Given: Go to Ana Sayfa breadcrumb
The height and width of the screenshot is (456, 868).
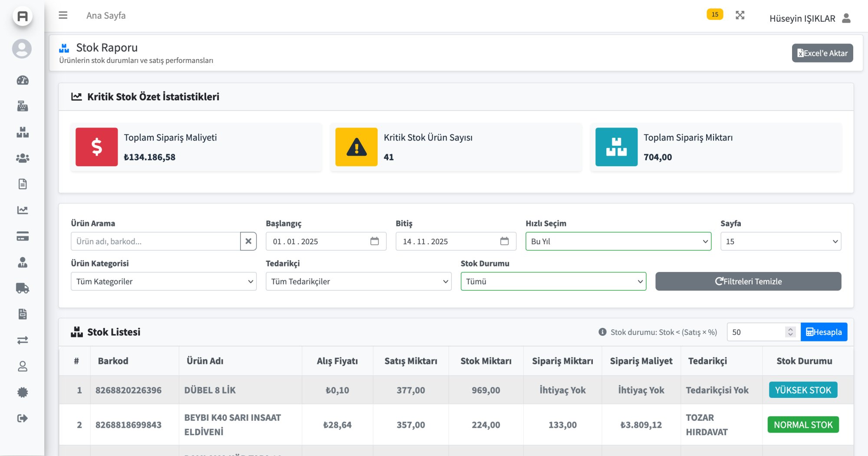Looking at the screenshot, I should click(106, 16).
